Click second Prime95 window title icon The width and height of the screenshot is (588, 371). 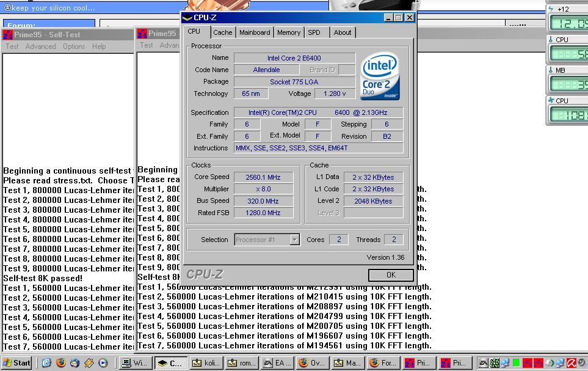[142, 34]
